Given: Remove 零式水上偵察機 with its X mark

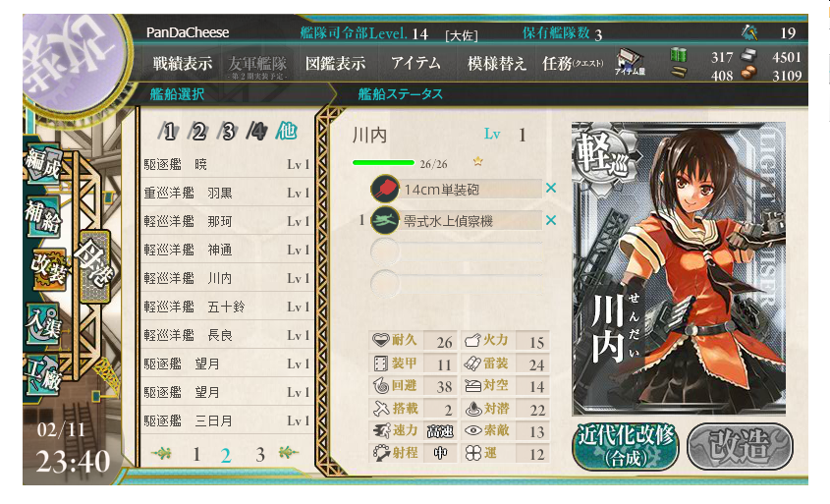Looking at the screenshot, I should click(550, 220).
